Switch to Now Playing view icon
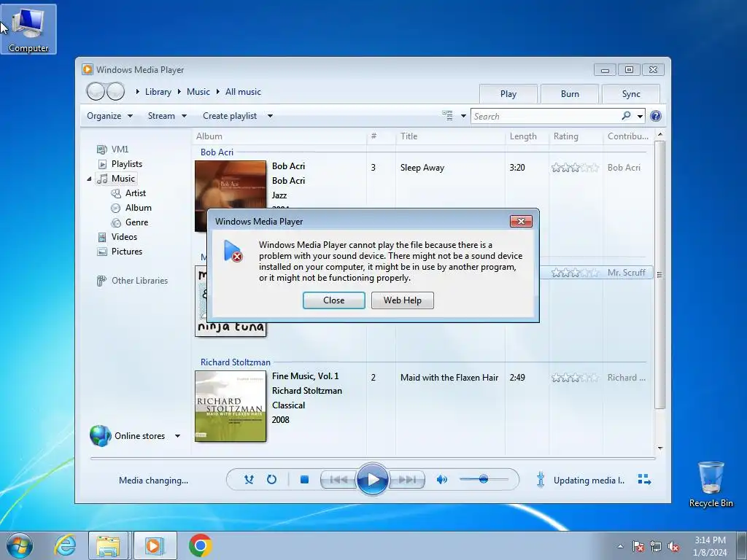Viewport: 747px width, 560px height. 644,480
